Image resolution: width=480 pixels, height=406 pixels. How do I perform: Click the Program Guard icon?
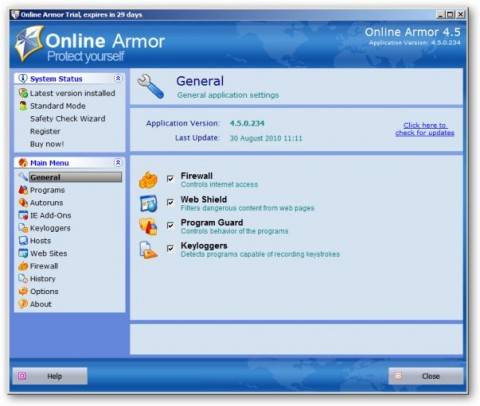click(148, 227)
